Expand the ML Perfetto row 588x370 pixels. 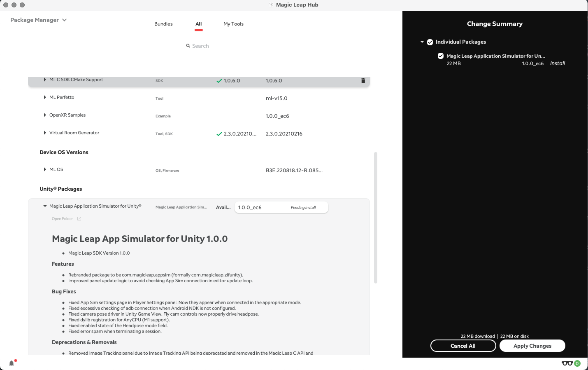coord(45,98)
